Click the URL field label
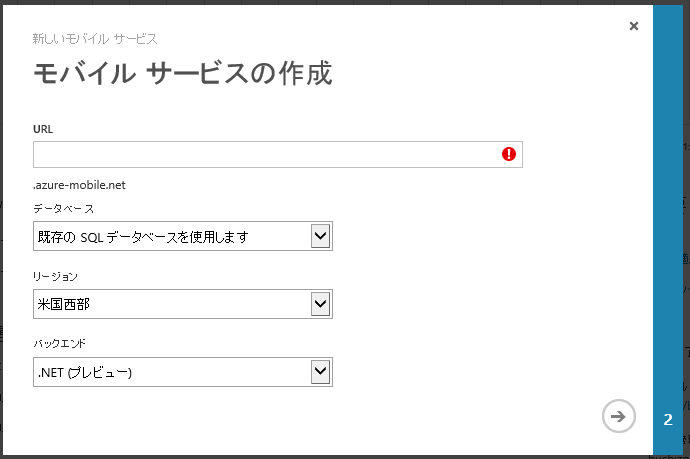Screen dimensions: 690x459 tap(43, 130)
